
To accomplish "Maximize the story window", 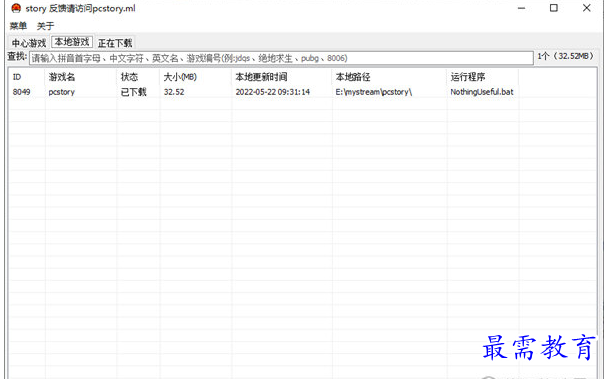I will tap(554, 8).
